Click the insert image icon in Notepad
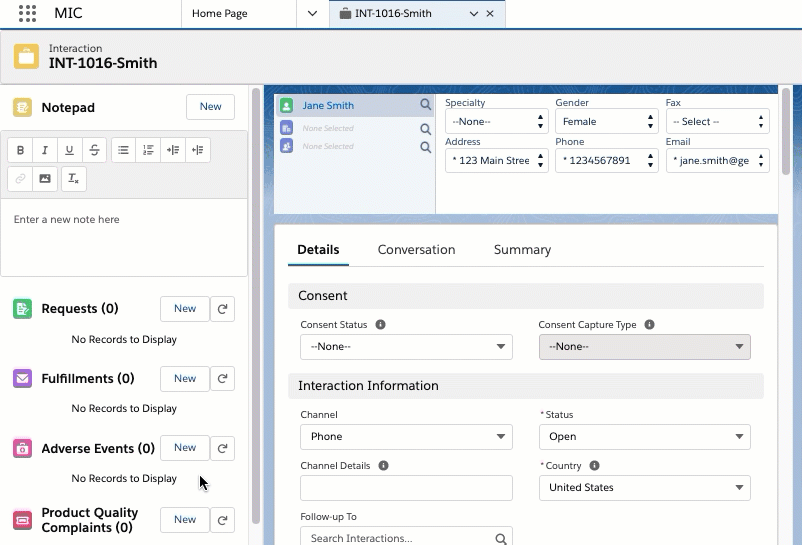 point(45,179)
